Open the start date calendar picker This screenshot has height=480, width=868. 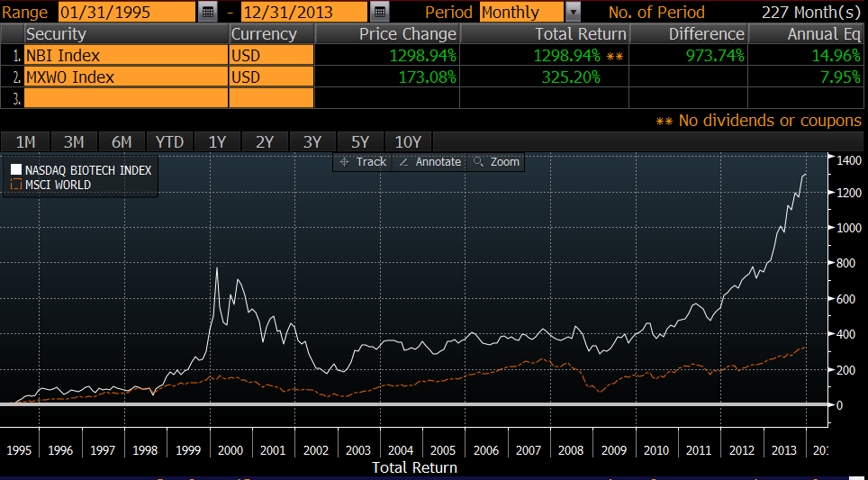click(x=208, y=11)
